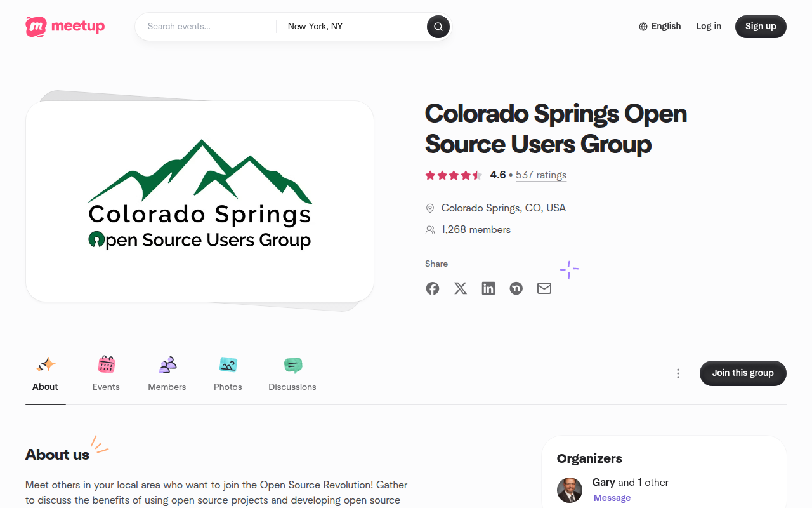Click organizer Gary's profile photo
812x508 pixels.
click(570, 490)
